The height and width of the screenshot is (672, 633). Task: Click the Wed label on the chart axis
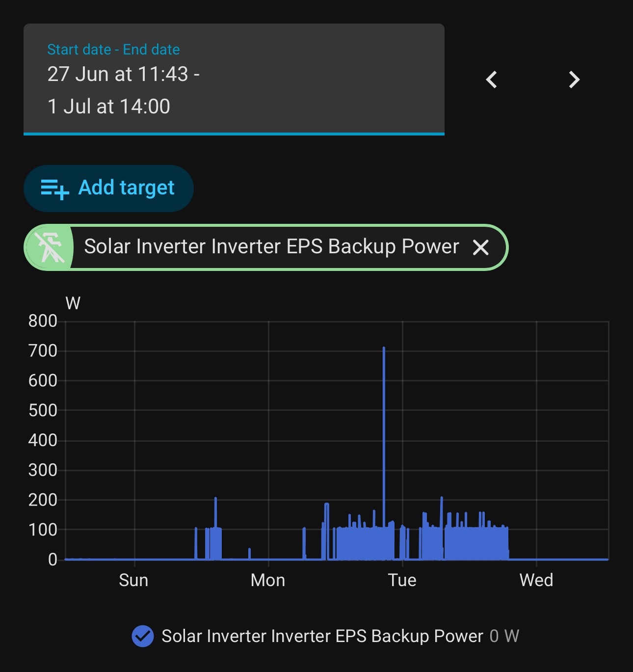tap(536, 580)
